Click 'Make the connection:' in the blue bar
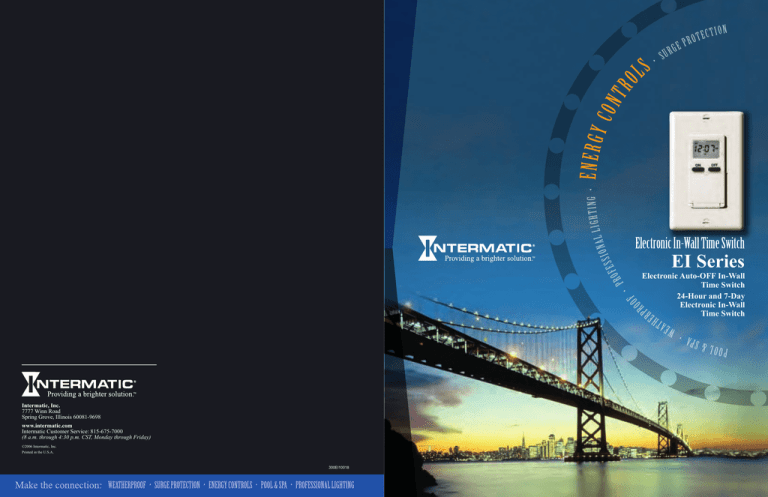The height and width of the screenshot is (497, 768). click(58, 485)
